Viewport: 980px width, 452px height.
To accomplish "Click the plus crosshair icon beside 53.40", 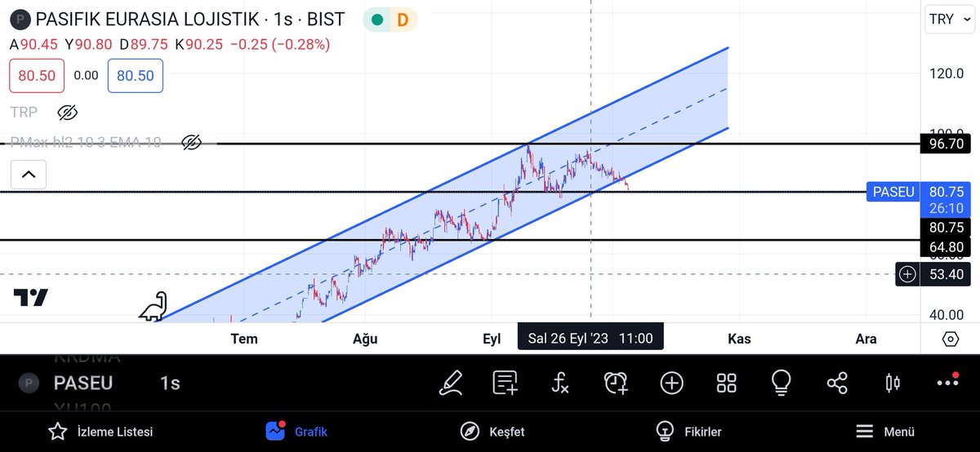I will coord(907,274).
